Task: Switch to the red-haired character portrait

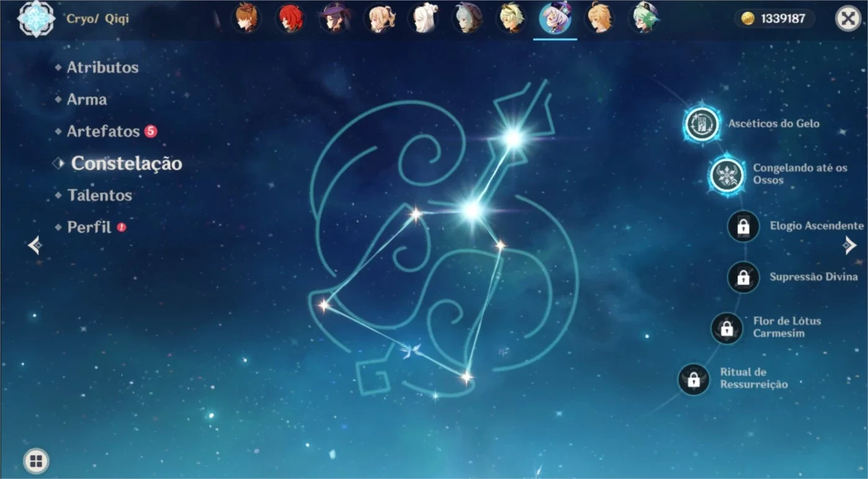Action: click(x=290, y=19)
